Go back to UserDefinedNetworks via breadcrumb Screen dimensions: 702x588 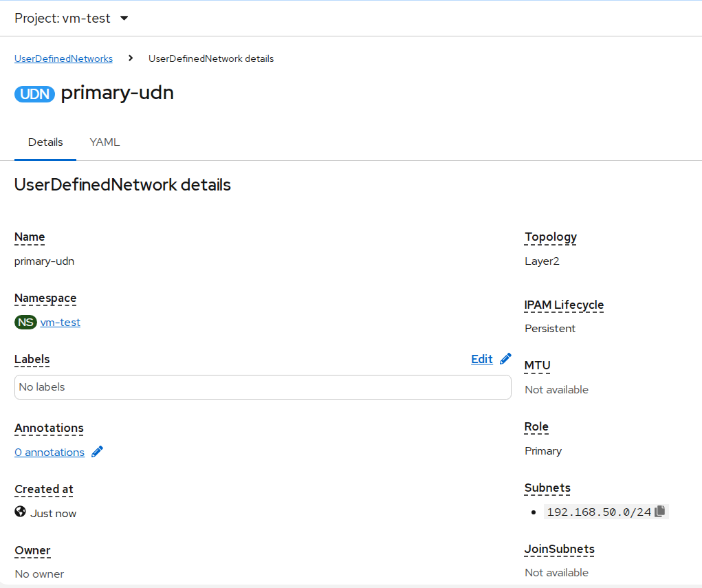63,58
